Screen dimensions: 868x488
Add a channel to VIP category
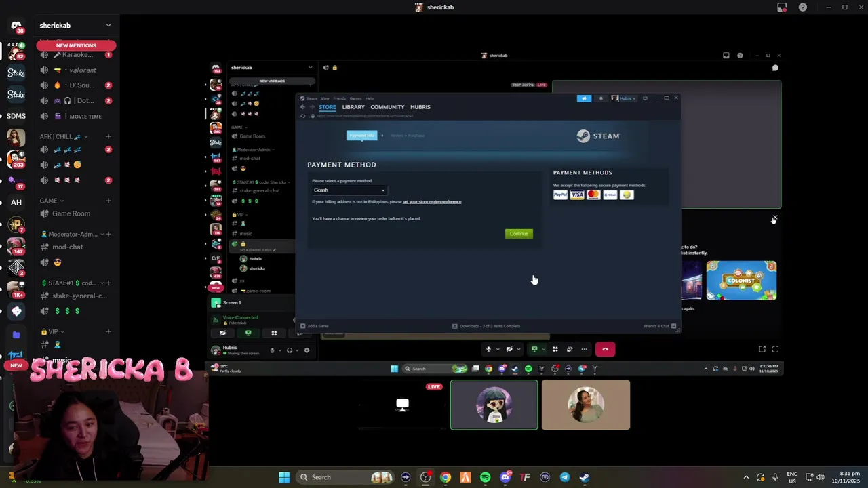point(108,331)
